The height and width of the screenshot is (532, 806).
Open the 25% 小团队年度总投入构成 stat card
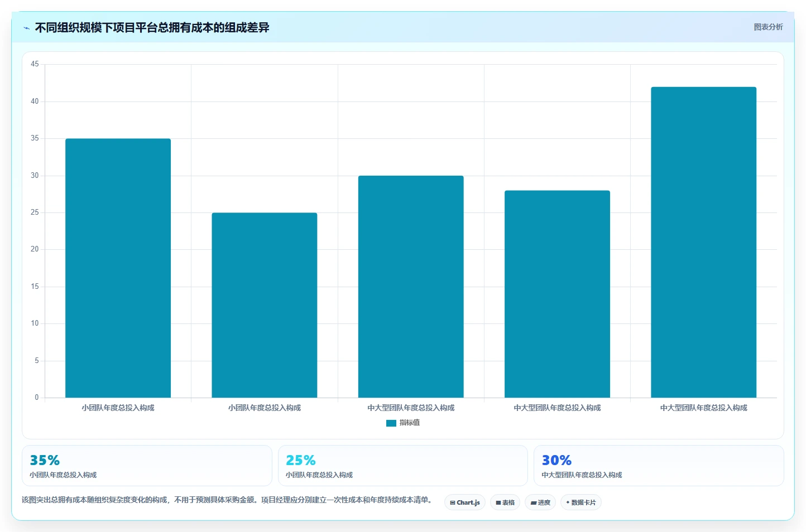click(402, 466)
